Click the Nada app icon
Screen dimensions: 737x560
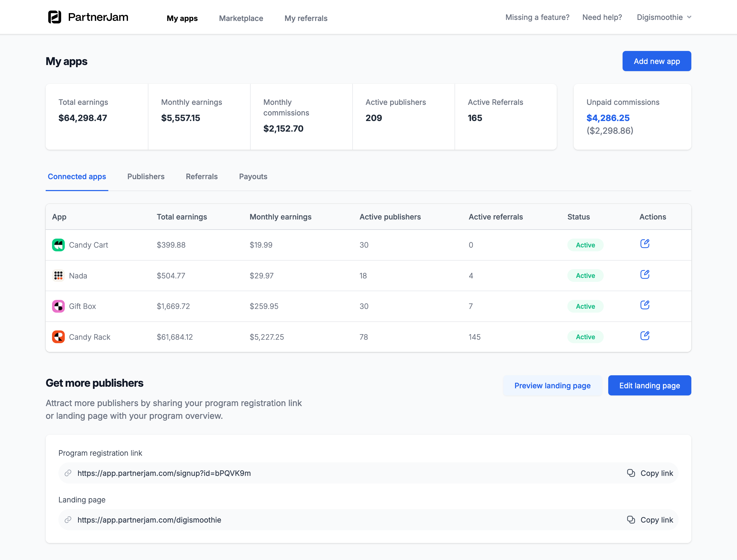[x=58, y=276]
